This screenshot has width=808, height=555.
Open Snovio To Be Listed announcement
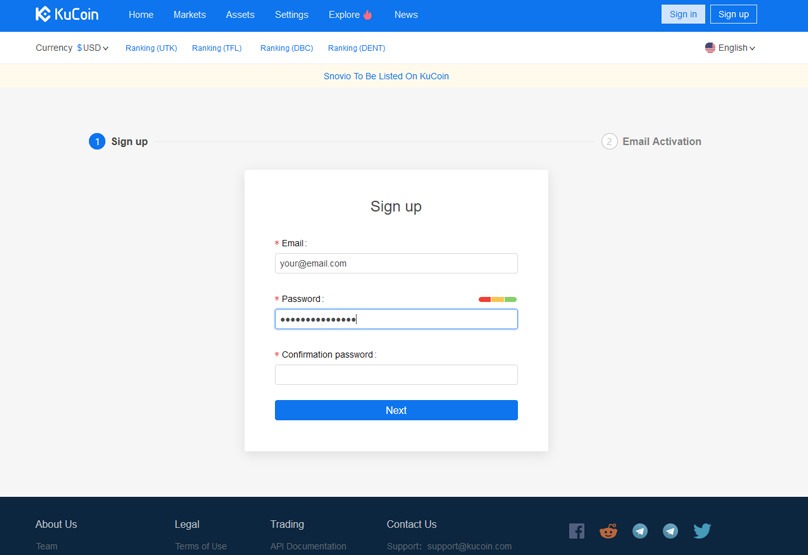coord(386,76)
